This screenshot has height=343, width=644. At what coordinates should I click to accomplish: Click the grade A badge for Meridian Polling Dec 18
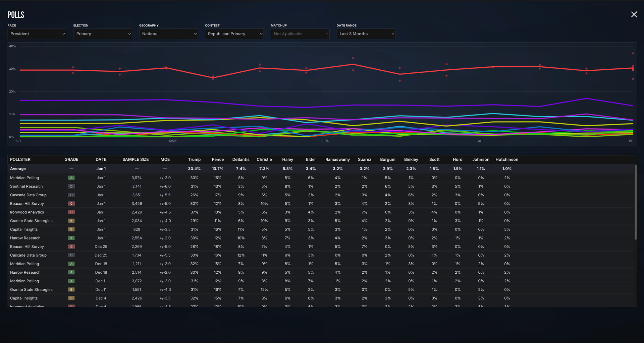71,264
